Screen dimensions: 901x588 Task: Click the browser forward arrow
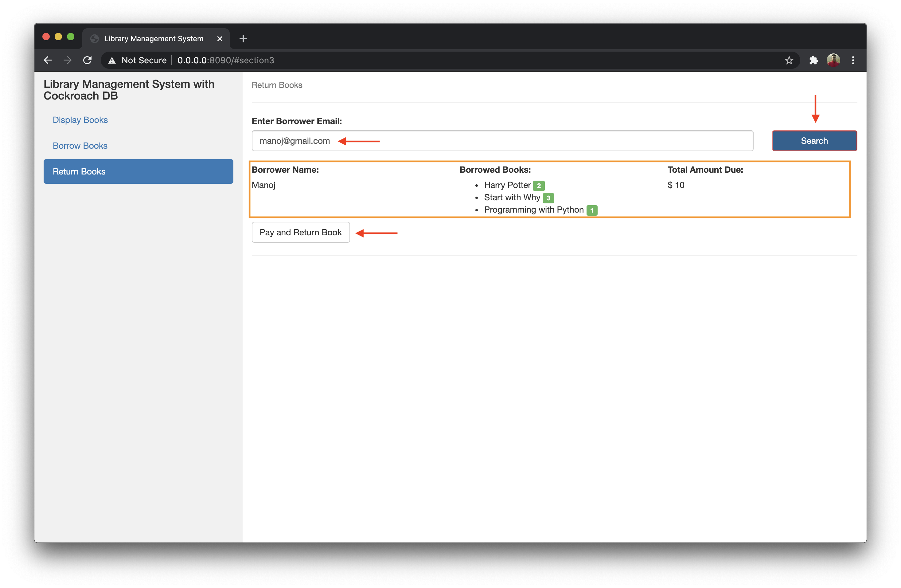67,60
